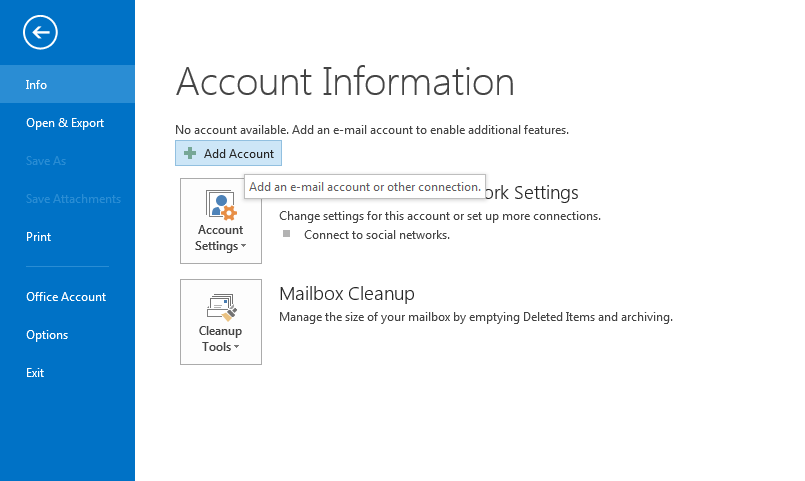Click the Account Information title
805x481 pixels.
coord(345,82)
